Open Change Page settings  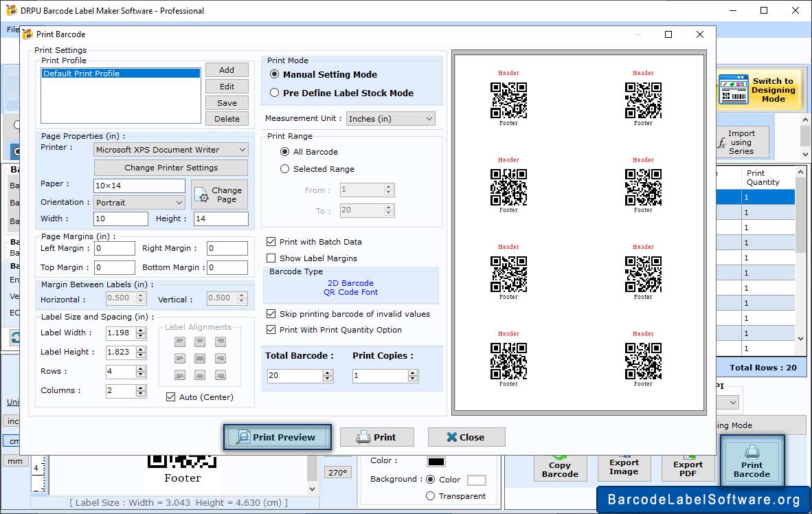click(220, 195)
